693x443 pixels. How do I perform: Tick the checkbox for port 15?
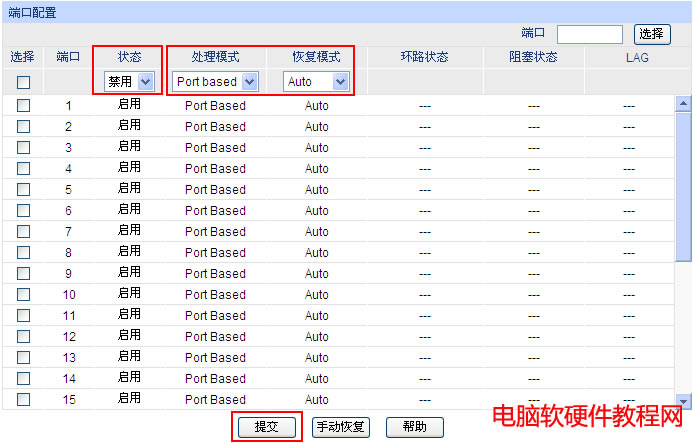tap(23, 399)
